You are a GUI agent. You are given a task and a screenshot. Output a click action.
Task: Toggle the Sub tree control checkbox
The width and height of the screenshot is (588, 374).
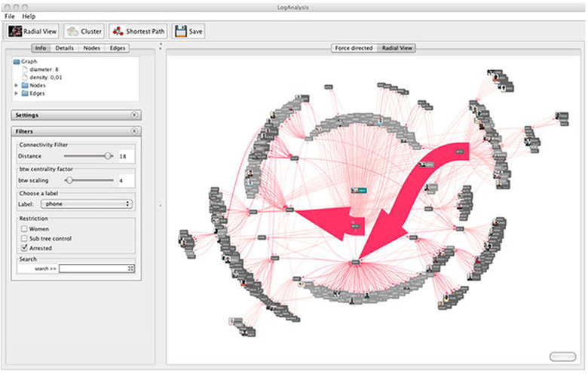click(x=25, y=238)
